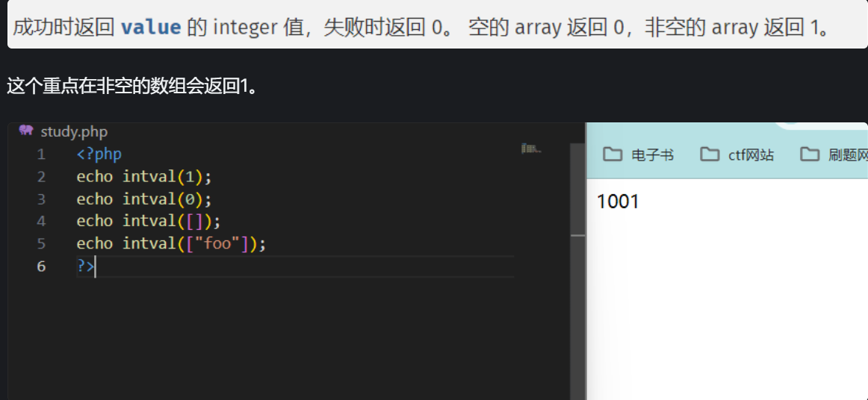Click the bold value keyword in documentation

(151, 28)
